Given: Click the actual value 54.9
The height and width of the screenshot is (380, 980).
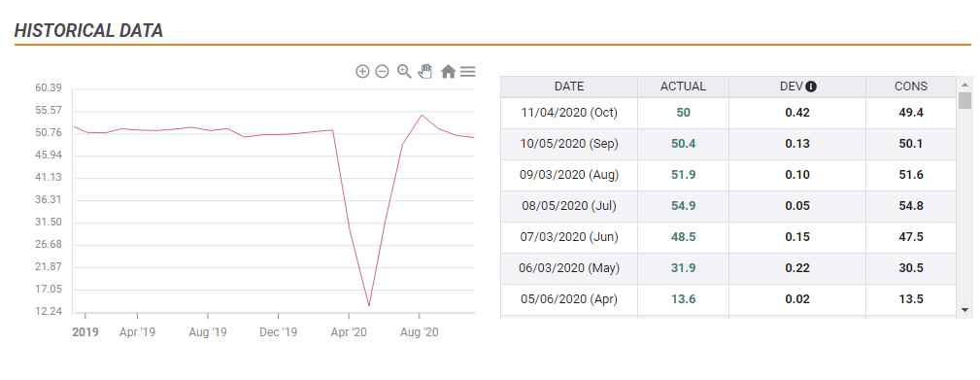Looking at the screenshot, I should coord(683,206).
